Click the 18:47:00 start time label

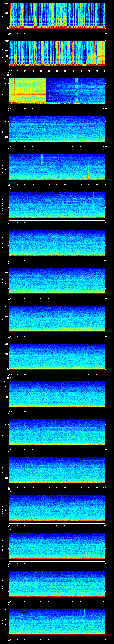9,147
